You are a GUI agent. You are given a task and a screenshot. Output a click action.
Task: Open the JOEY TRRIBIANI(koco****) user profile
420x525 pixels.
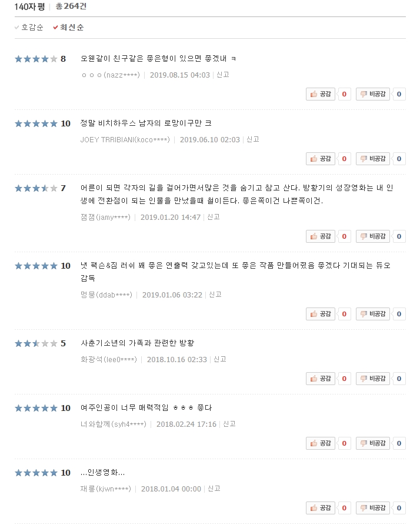(x=125, y=139)
